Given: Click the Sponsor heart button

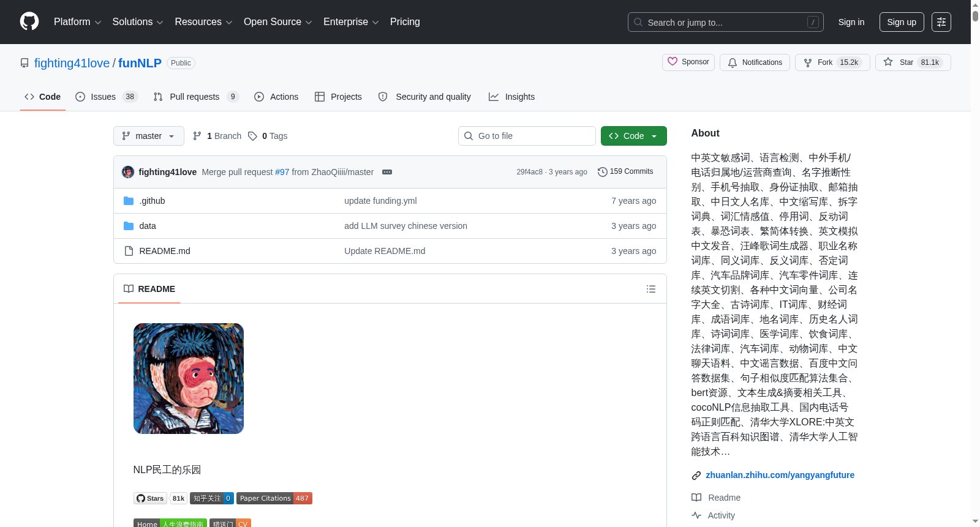Looking at the screenshot, I should [688, 62].
